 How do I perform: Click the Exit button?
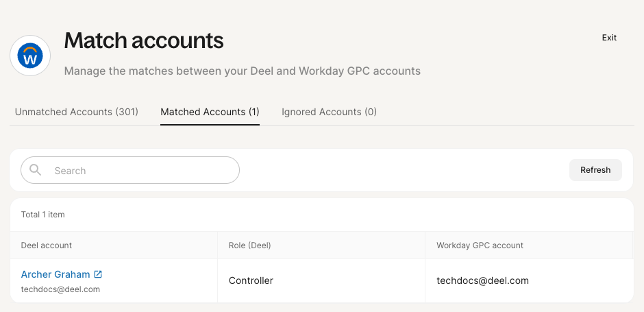609,38
